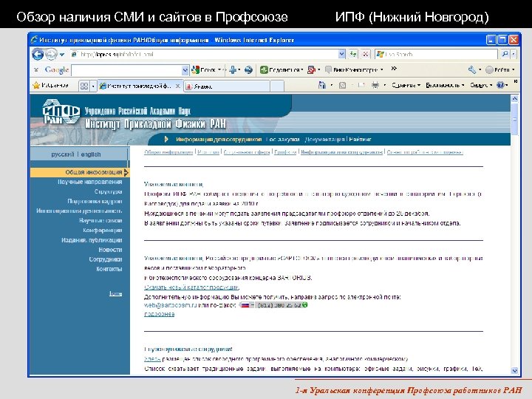Open the Help question mark icon
This screenshot has width=532, height=399.
pyautogui.click(x=500, y=85)
